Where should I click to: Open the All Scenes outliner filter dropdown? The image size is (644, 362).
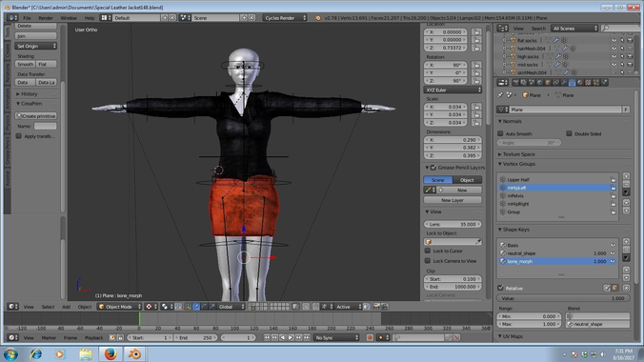coord(574,29)
